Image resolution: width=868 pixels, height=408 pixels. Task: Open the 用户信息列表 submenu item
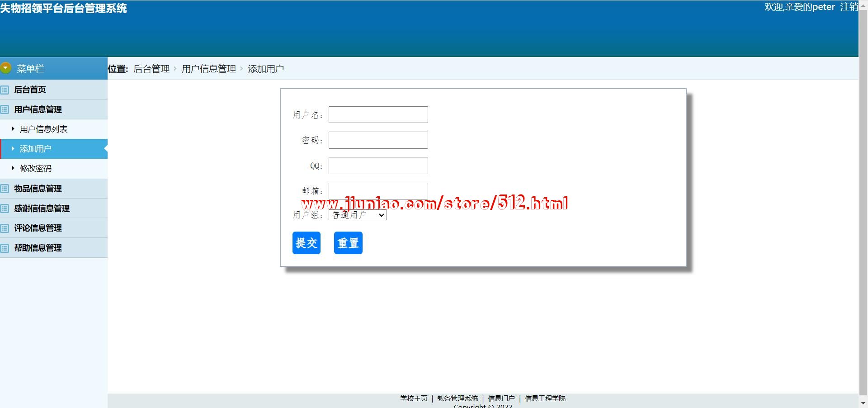tap(54, 129)
